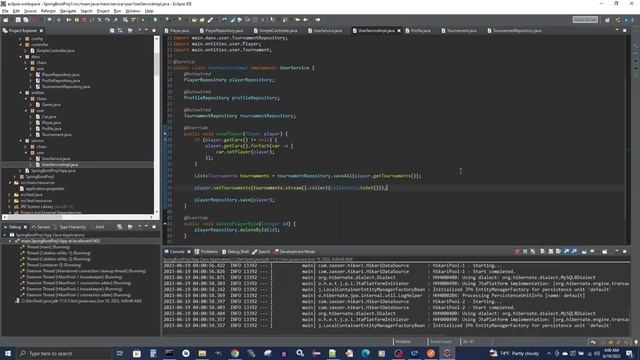This screenshot has width=640, height=360.
Task: Expand the JRE System Library node
Action: (10, 207)
